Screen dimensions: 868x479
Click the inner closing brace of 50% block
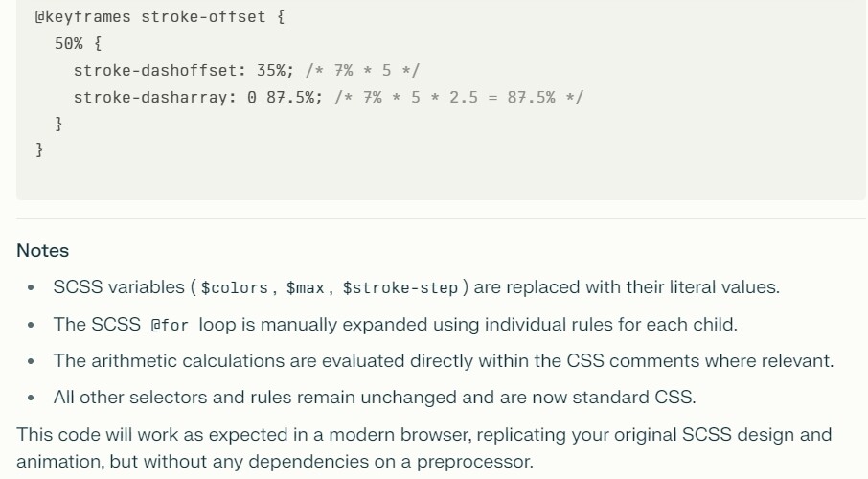tap(58, 124)
